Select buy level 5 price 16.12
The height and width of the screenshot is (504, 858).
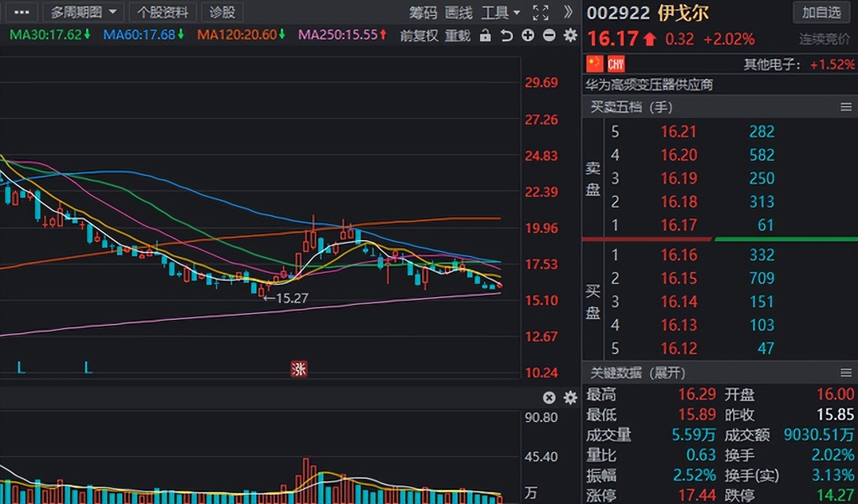coord(678,349)
